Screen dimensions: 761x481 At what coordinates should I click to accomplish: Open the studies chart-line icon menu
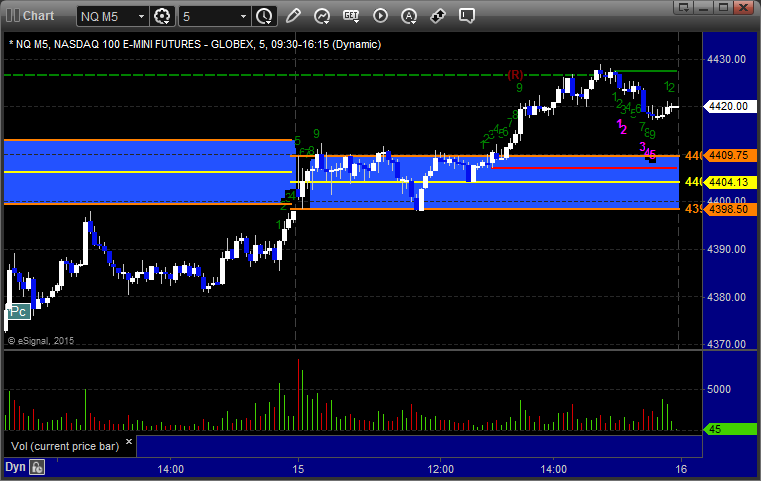click(x=322, y=16)
